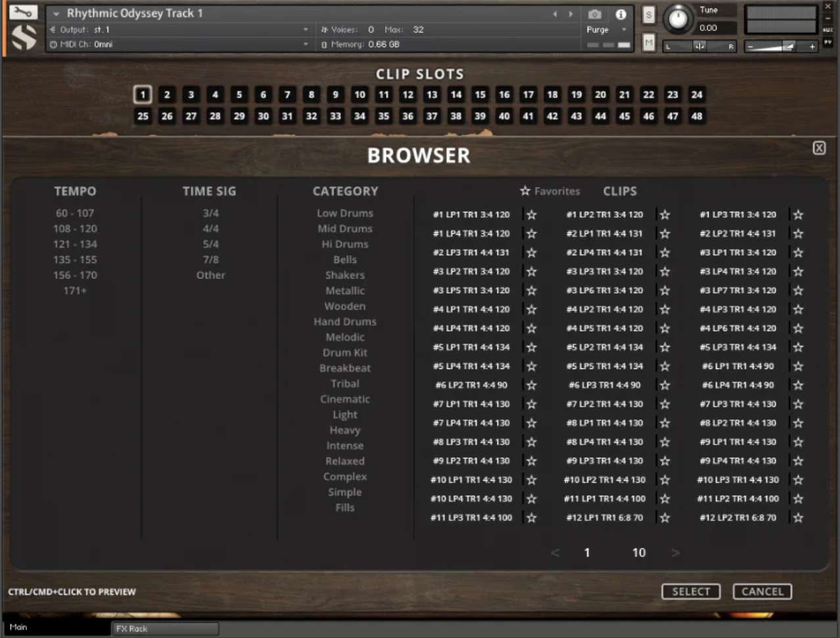840x638 pixels.
Task: Switch to the FX Rack tab
Action: click(x=164, y=629)
